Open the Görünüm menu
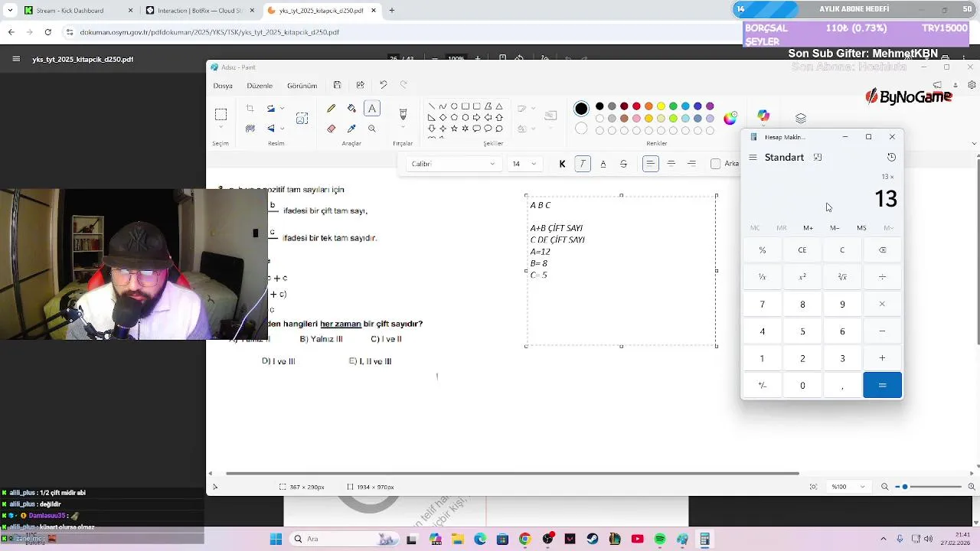Viewport: 980px width, 551px height. coord(302,86)
